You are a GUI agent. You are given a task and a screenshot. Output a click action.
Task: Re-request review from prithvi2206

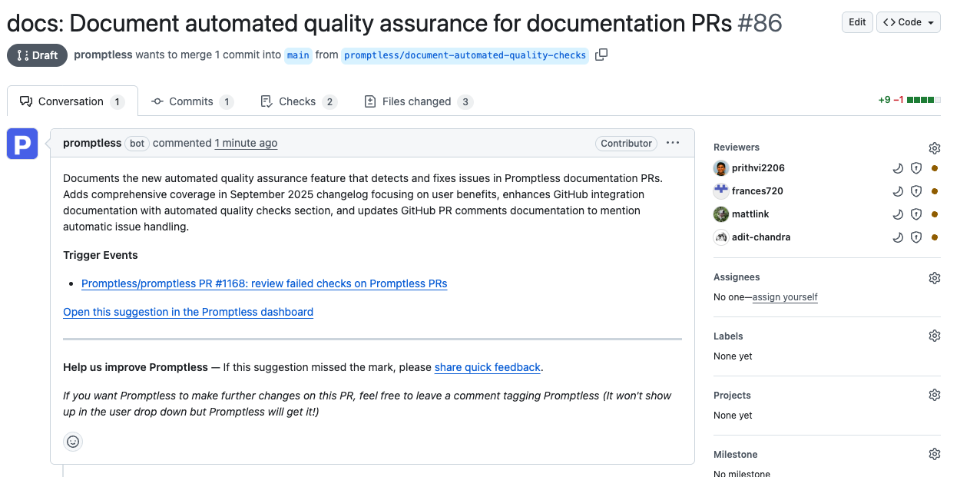898,167
